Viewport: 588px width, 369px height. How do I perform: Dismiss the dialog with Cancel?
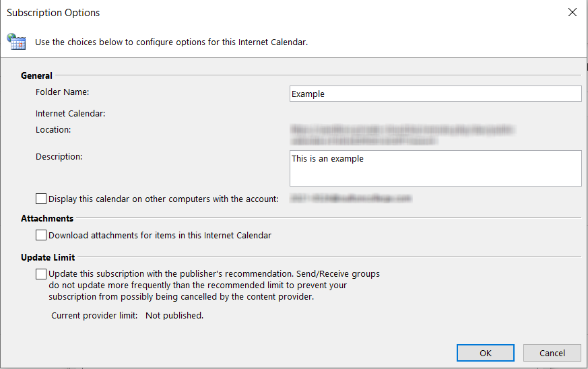pos(552,353)
